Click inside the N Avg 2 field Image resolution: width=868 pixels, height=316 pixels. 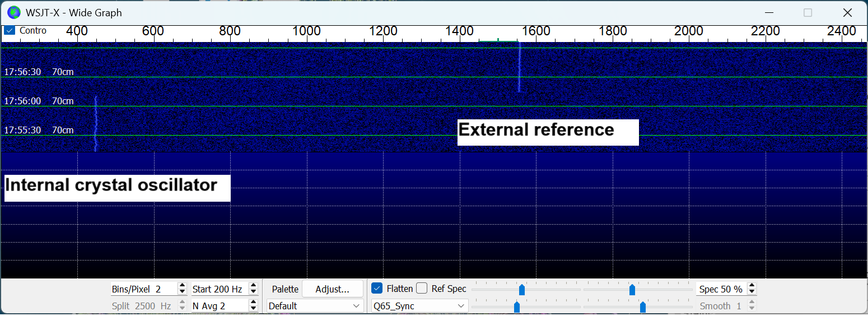(x=220, y=306)
